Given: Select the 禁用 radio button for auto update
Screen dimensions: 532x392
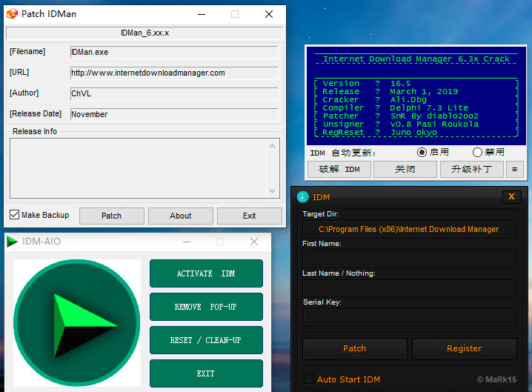Looking at the screenshot, I should coord(477,153).
